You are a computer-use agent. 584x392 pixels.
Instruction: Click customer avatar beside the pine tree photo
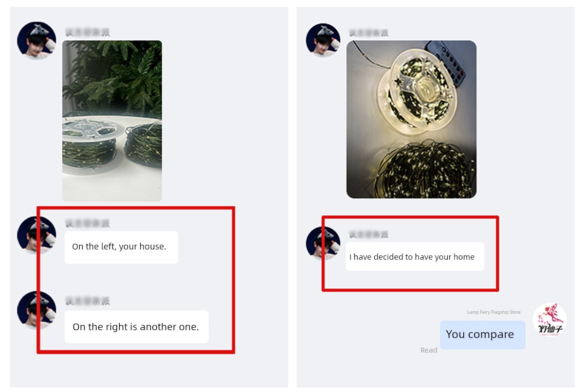click(36, 40)
